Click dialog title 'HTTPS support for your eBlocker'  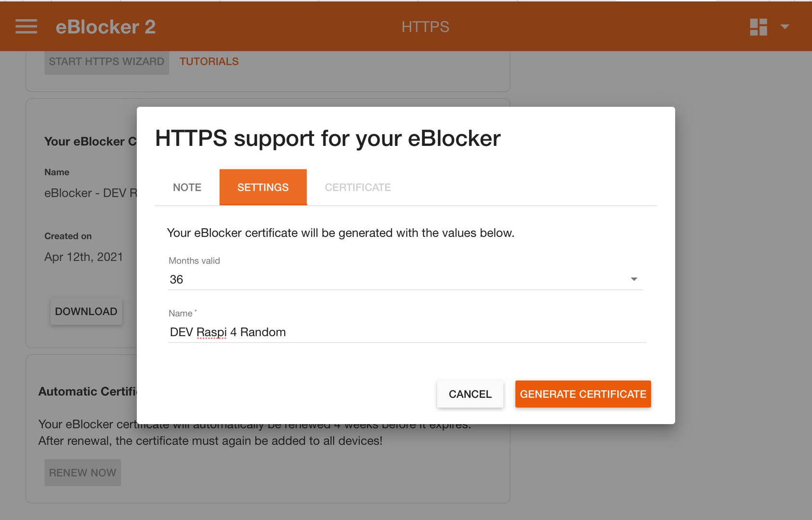click(x=327, y=139)
